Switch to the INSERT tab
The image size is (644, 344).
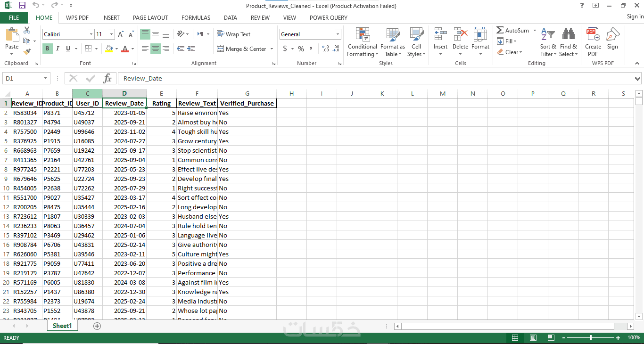point(111,18)
